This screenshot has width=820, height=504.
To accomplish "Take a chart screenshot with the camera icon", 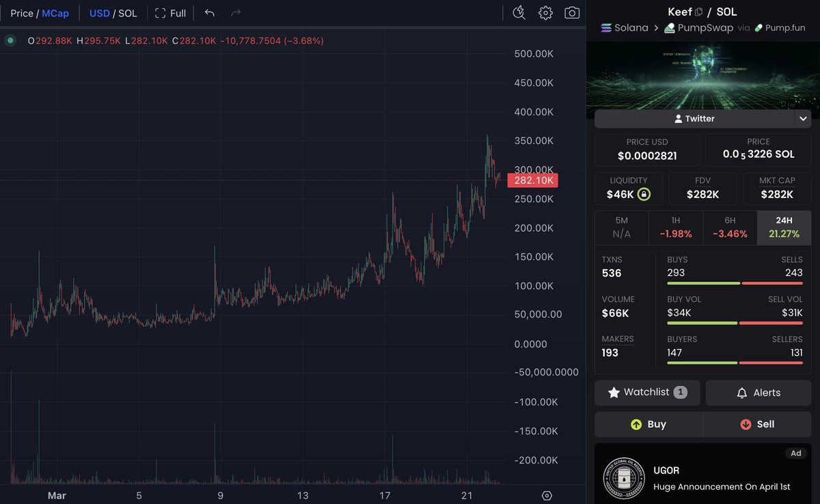I will tap(572, 12).
